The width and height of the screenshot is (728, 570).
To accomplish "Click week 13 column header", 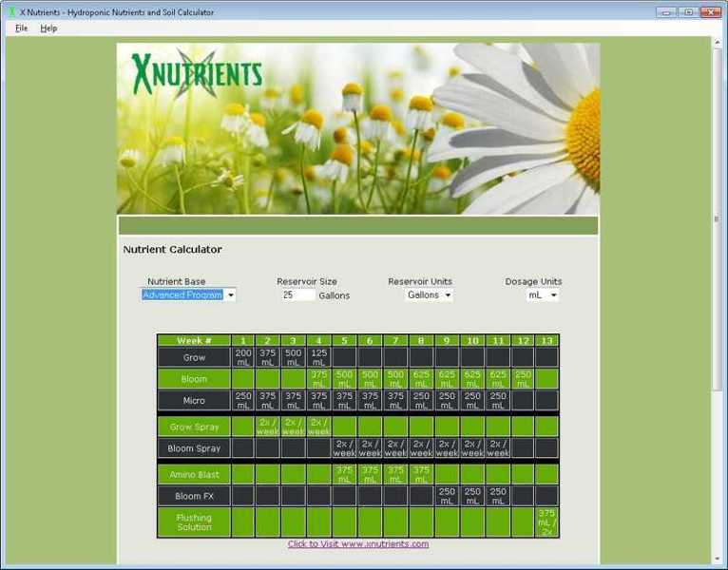I will (x=546, y=341).
